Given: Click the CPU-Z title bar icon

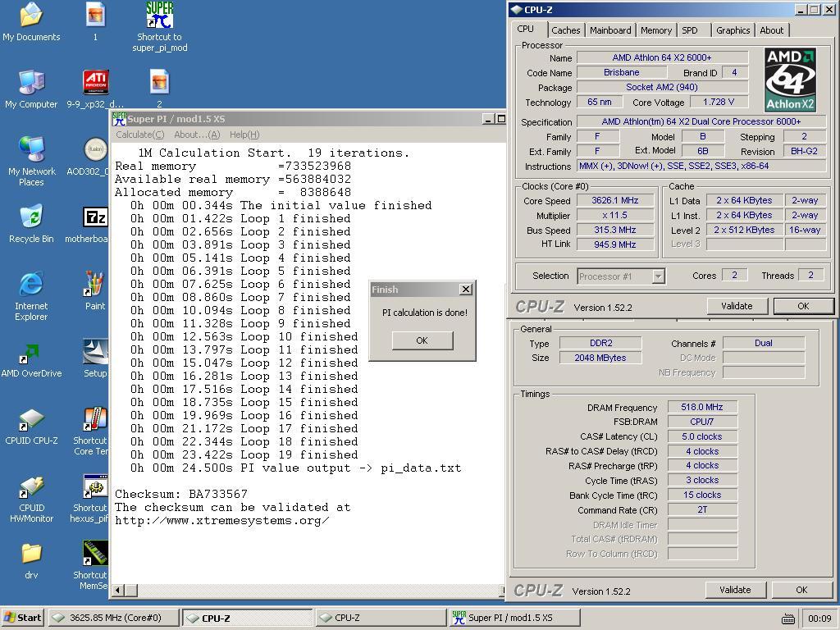Looking at the screenshot, I should 516,9.
